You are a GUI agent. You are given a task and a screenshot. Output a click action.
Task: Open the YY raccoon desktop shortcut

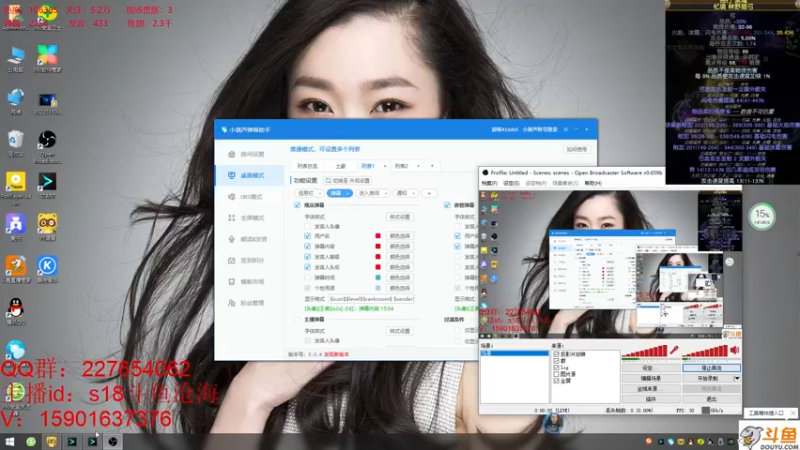(47, 227)
